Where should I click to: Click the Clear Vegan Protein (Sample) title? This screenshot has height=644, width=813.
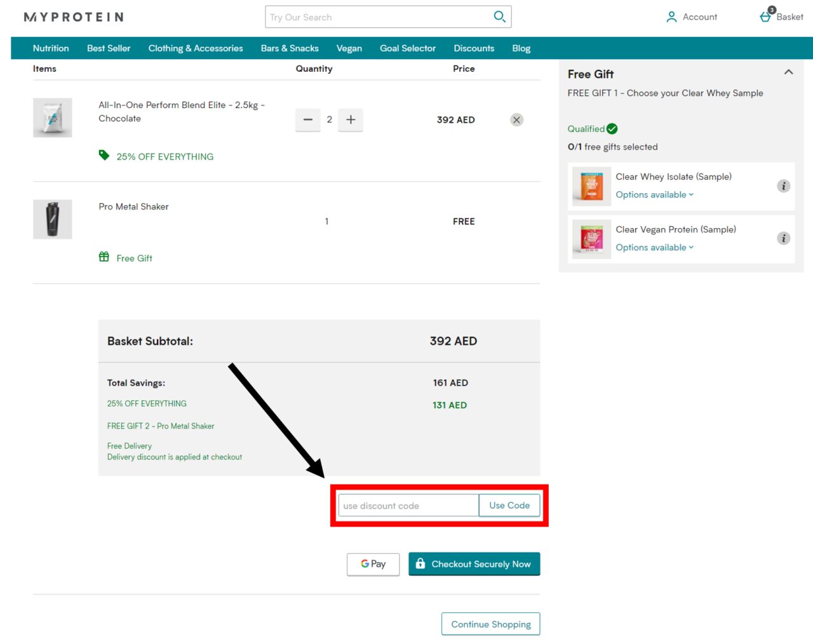pyautogui.click(x=676, y=229)
